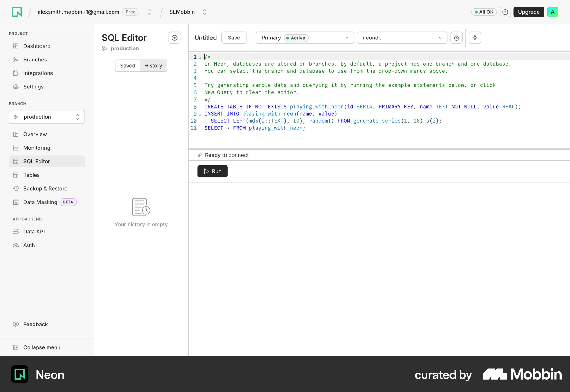Click the Settings gear icon

pos(16,87)
